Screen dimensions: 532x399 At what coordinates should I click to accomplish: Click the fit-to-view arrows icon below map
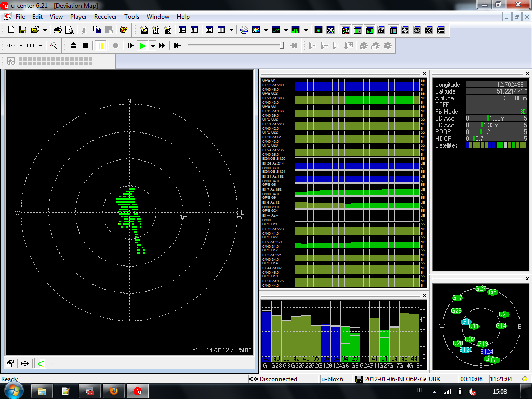(x=24, y=364)
